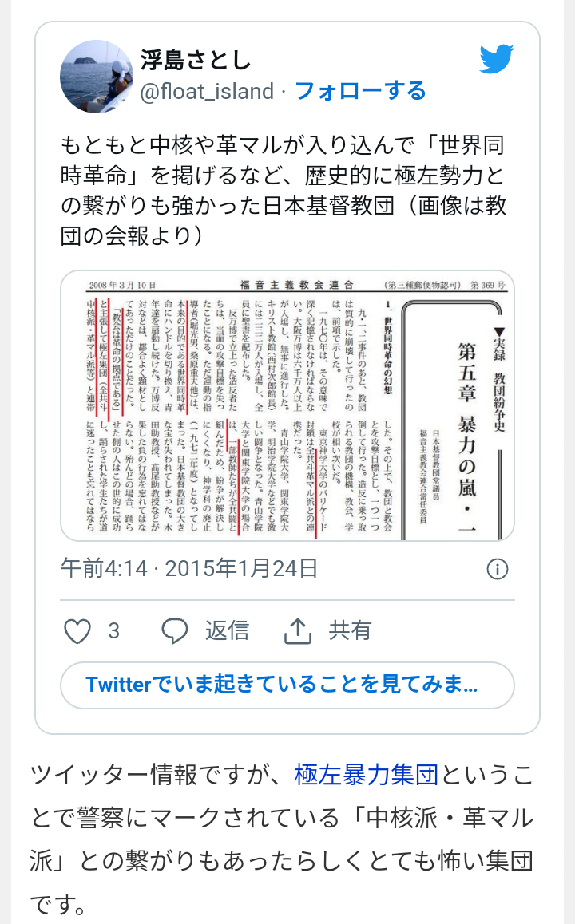
Task: Open the 浮島さとし profile avatar
Action: [x=97, y=76]
